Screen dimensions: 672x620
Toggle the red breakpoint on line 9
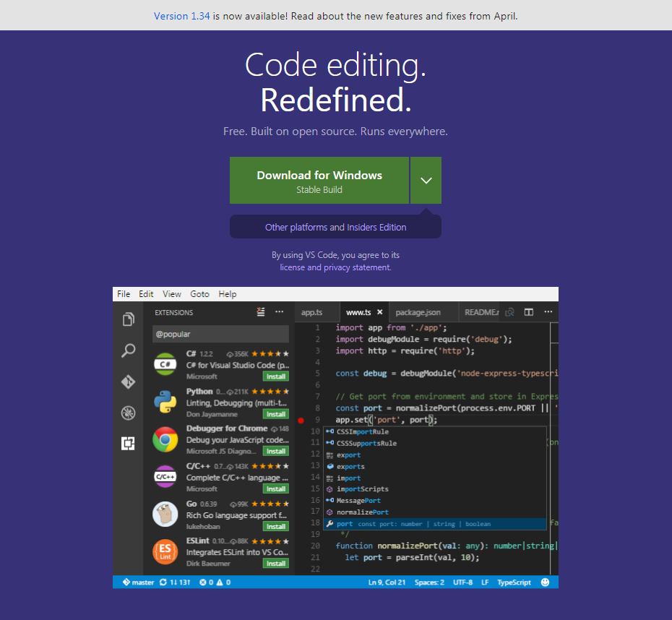point(301,421)
